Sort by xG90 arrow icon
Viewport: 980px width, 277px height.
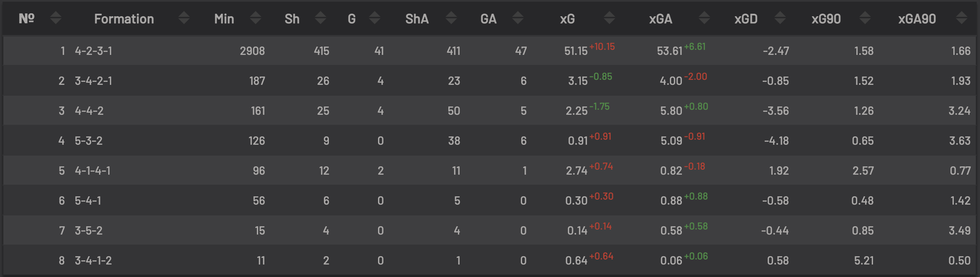[x=865, y=18]
